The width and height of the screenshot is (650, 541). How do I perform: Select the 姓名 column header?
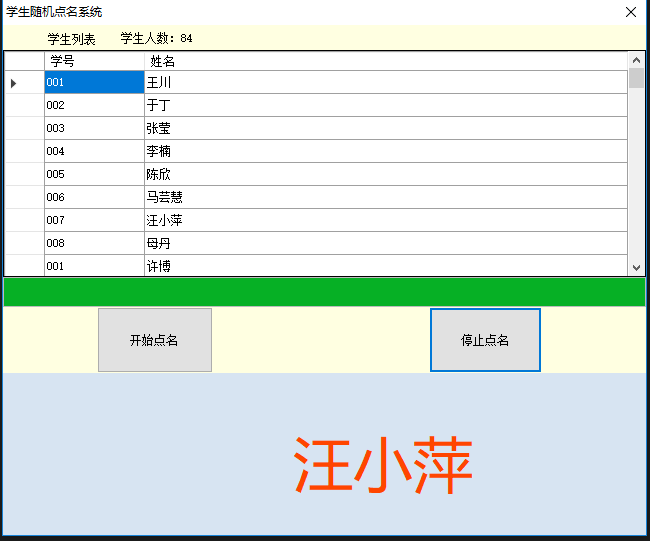coord(386,61)
